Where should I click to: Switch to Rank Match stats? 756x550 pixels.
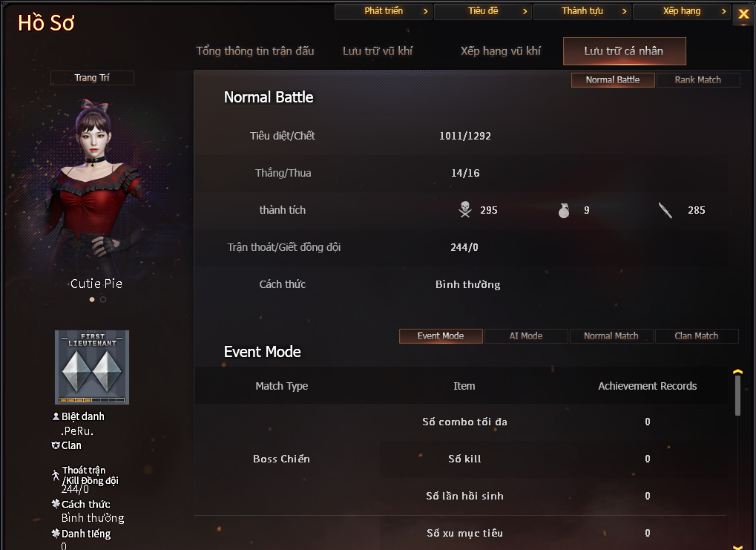[697, 80]
